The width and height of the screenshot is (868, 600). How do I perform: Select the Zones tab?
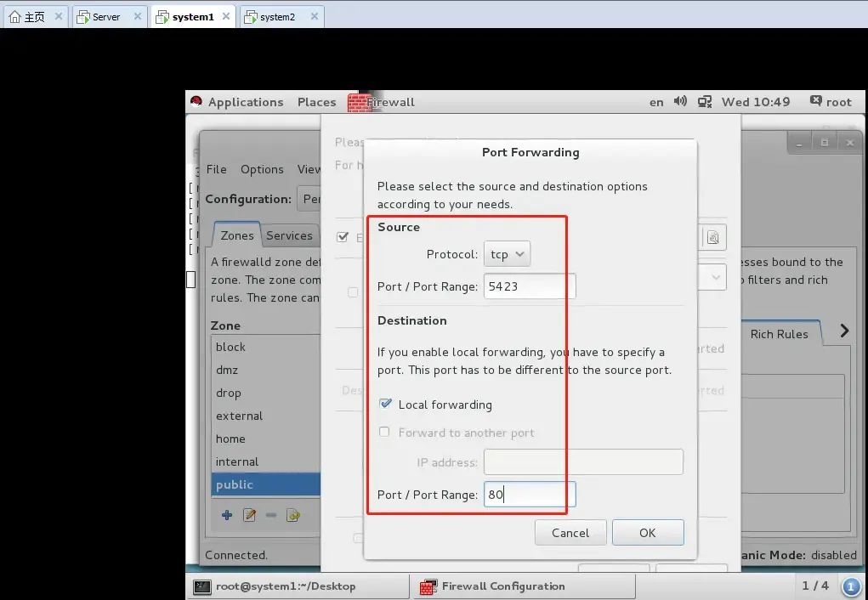click(237, 235)
